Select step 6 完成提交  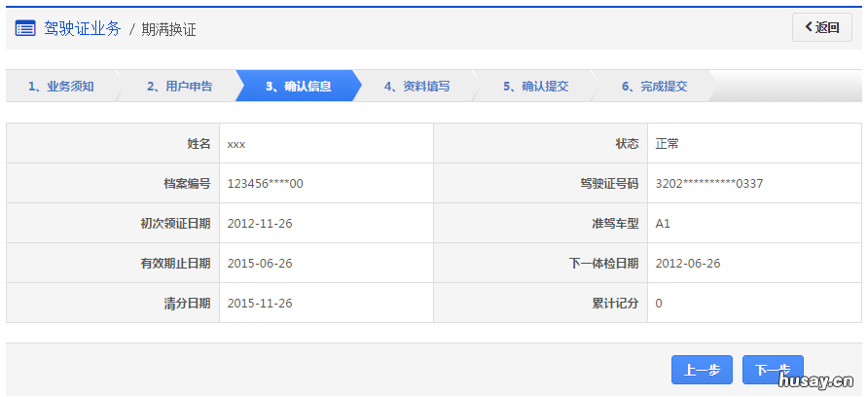(654, 87)
